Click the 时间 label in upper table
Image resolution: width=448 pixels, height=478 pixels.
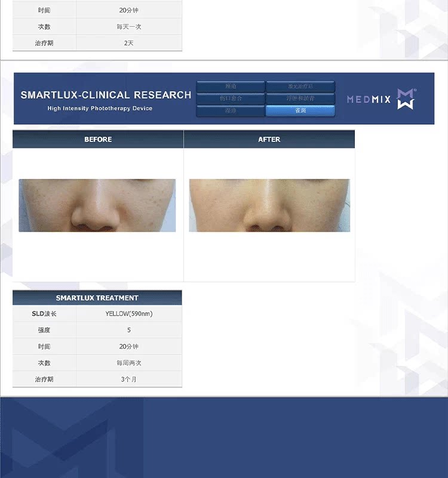pyautogui.click(x=44, y=10)
